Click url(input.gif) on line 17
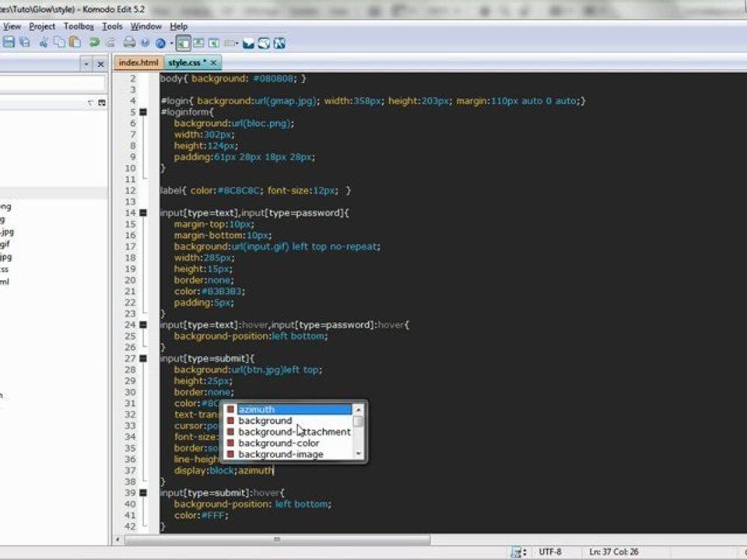 [260, 247]
